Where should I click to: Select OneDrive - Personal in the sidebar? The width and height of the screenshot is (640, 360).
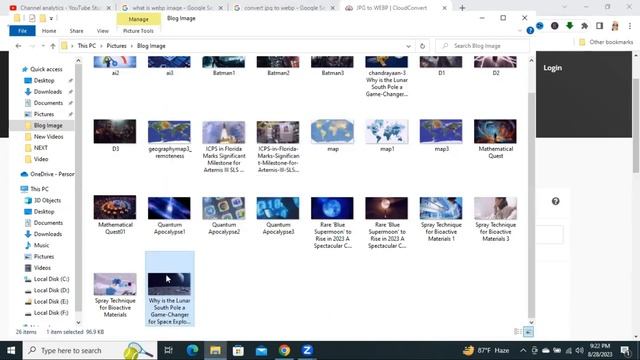pos(47,174)
